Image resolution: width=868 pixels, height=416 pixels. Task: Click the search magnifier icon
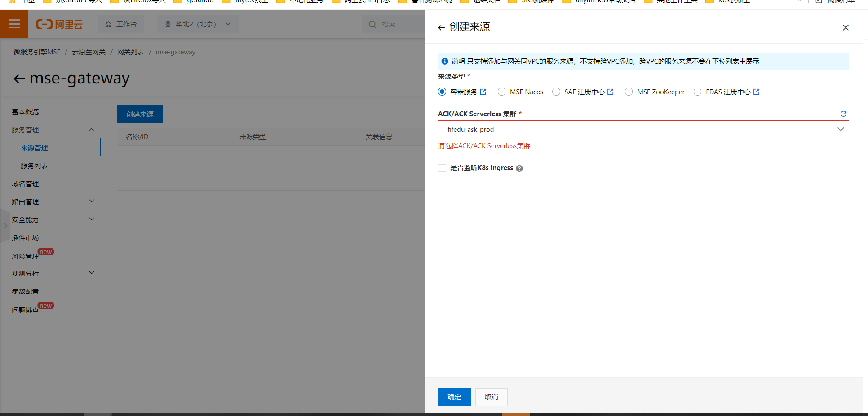point(372,24)
